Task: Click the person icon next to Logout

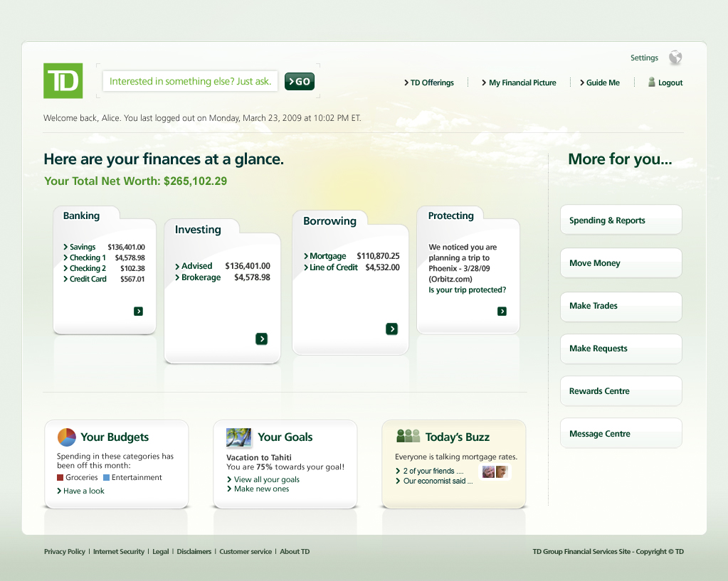Action: (x=650, y=82)
